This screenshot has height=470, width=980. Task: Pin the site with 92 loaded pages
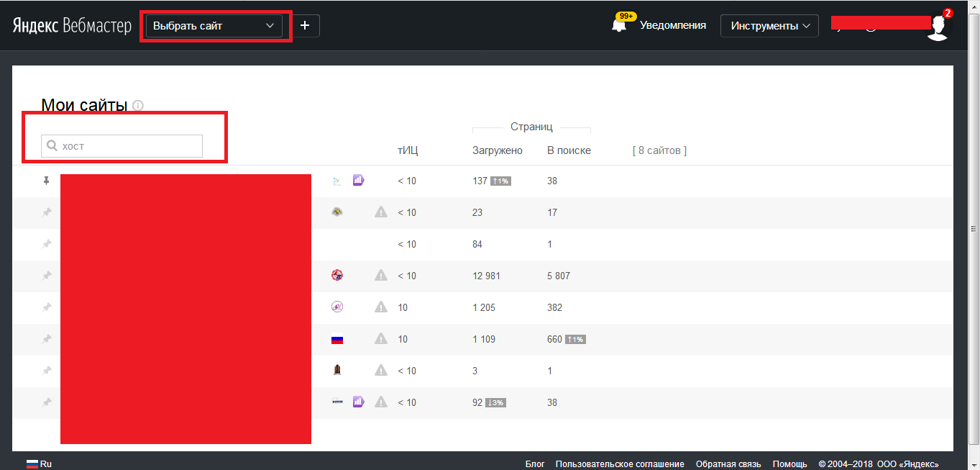tap(47, 402)
